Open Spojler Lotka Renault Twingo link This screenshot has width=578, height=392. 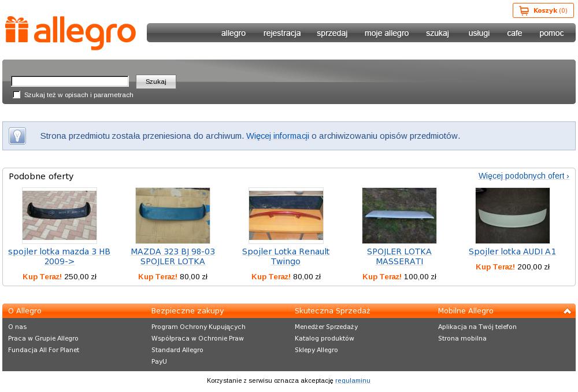pos(286,256)
